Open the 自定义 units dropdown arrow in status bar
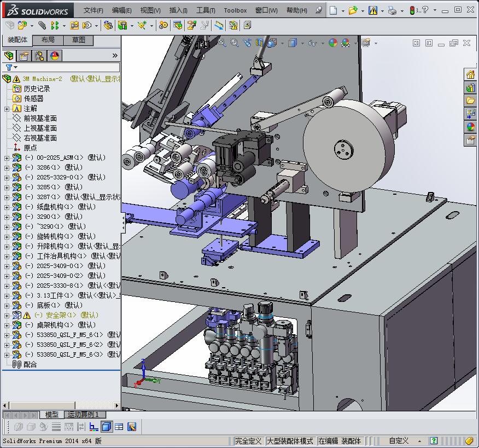 [419, 441]
